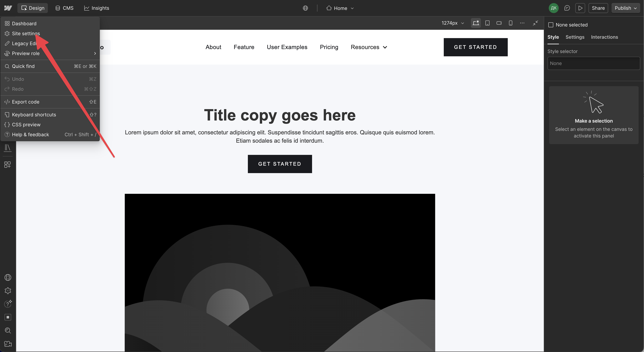Open the comments icon

pos(567,8)
